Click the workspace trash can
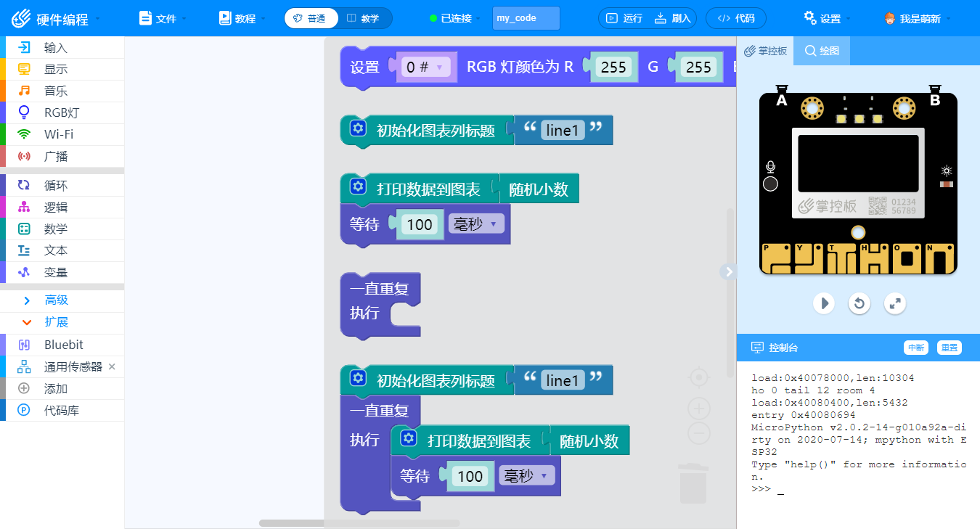This screenshot has height=529, width=980. 693,483
